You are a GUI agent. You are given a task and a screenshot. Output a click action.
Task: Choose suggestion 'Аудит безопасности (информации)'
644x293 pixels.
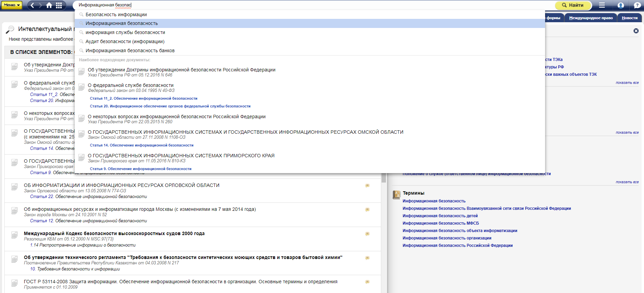[x=125, y=41]
